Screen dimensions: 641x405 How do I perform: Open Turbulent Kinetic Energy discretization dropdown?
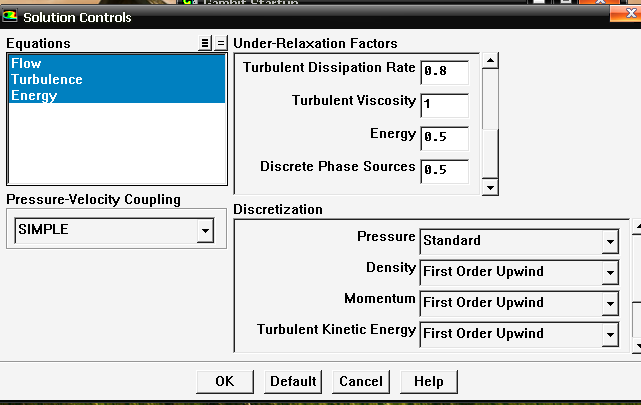610,334
